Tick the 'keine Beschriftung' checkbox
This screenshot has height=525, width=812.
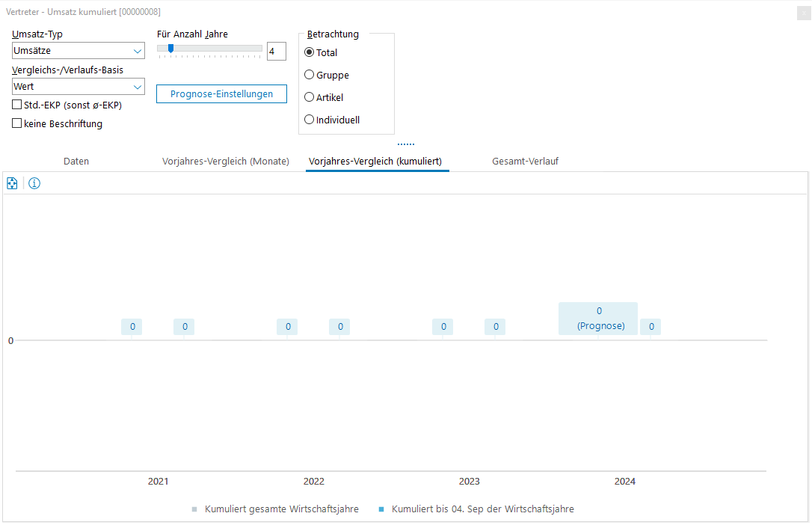coord(17,124)
